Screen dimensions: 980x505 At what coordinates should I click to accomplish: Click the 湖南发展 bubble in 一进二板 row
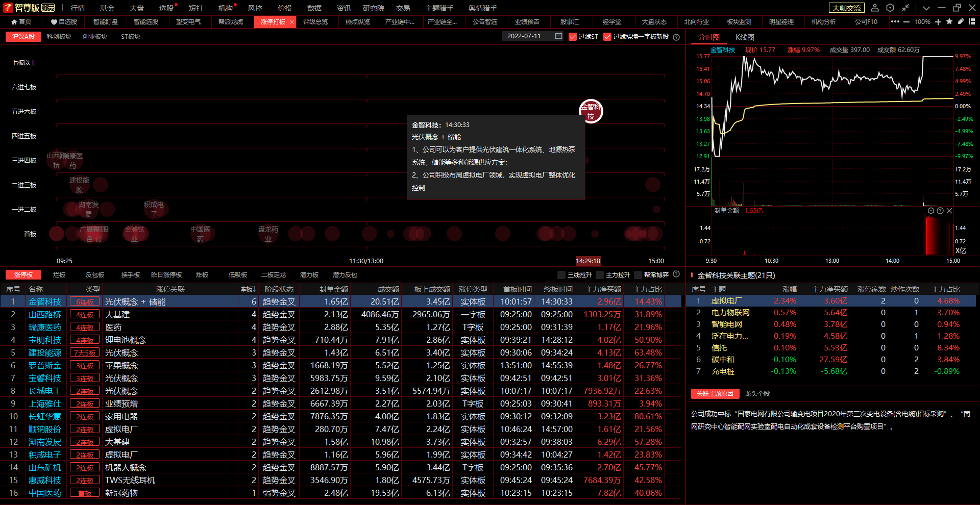click(88, 209)
